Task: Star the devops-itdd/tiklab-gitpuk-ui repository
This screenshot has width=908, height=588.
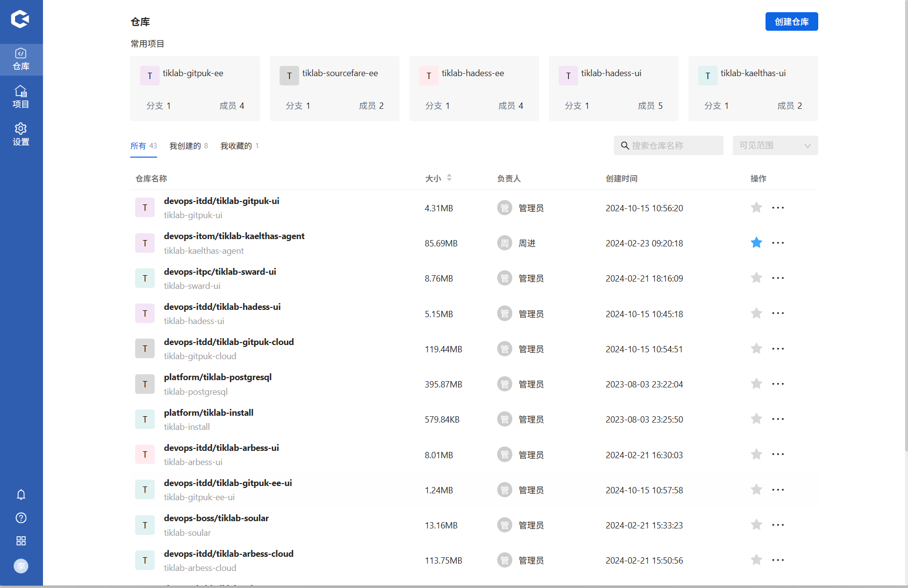Action: (756, 208)
